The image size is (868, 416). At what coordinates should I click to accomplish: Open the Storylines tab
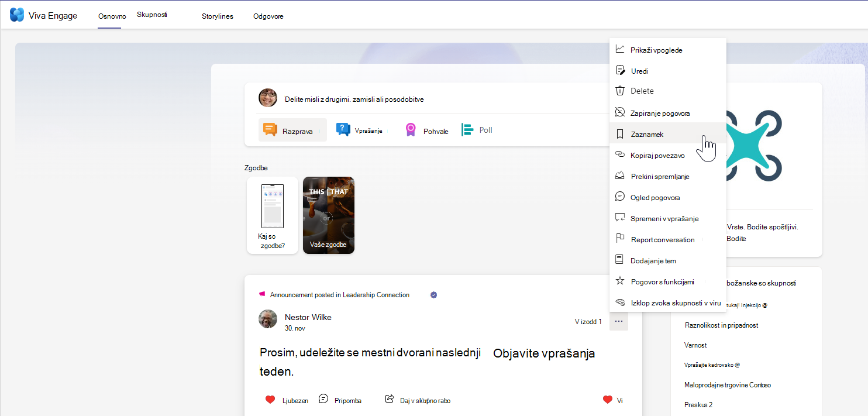tap(218, 16)
